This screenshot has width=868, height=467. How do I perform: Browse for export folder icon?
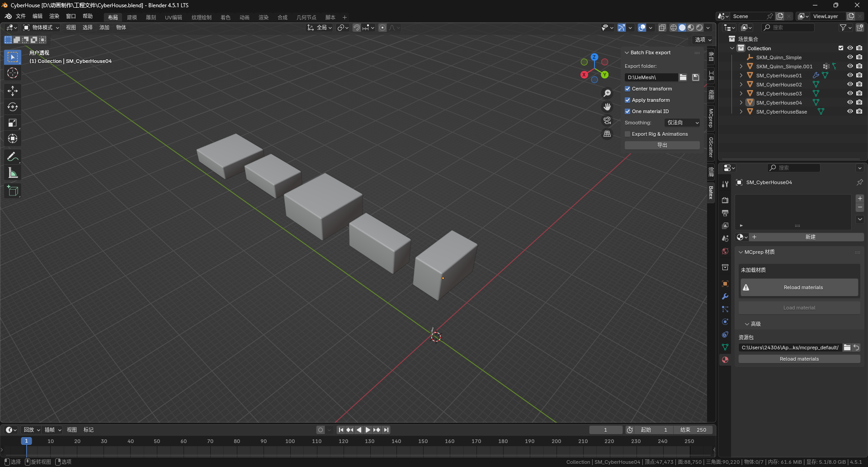(683, 77)
